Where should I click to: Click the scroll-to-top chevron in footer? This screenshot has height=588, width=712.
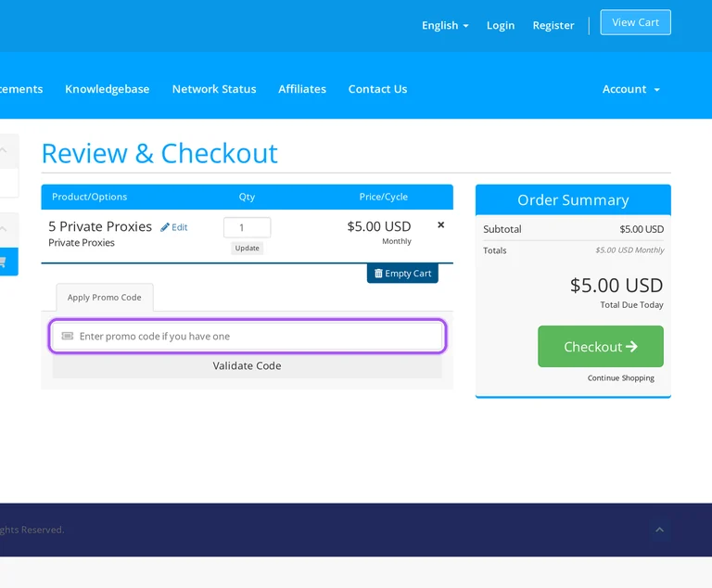coord(659,530)
